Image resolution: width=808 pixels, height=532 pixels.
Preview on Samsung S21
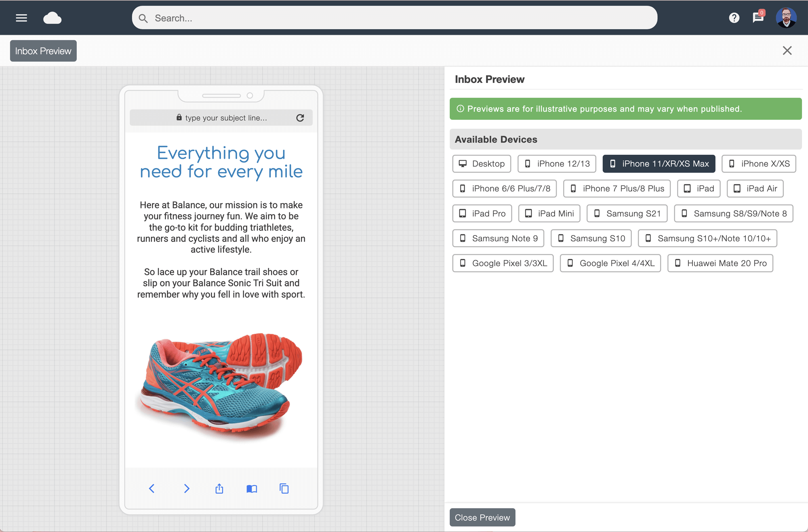click(x=627, y=214)
